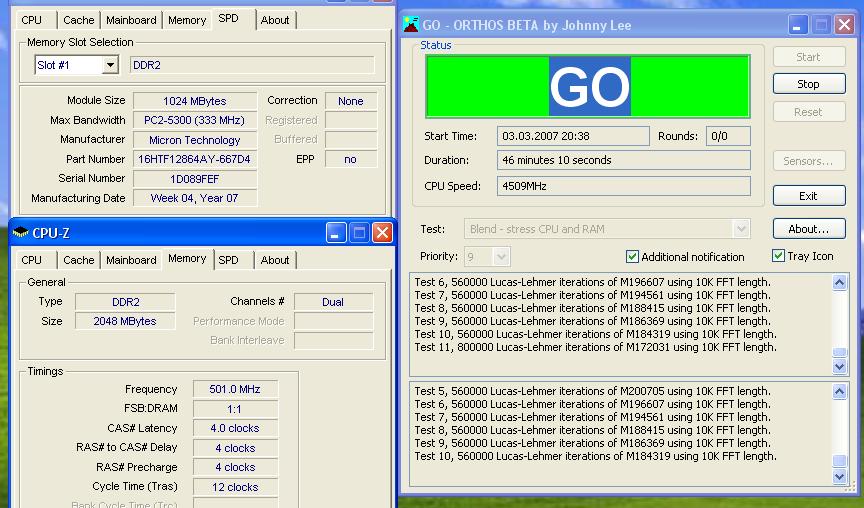The width and height of the screenshot is (864, 508).
Task: Open the Priority dropdown in ORTHOS
Action: tap(501, 257)
